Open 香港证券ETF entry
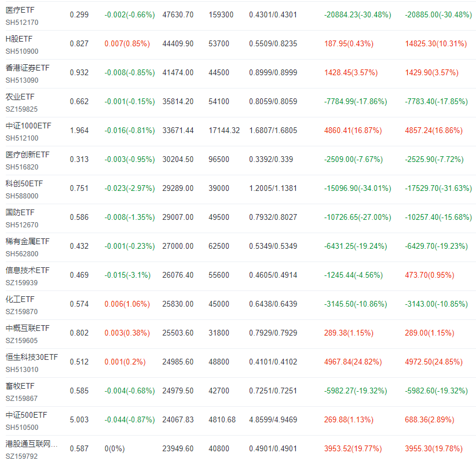The height and width of the screenshot is (464, 476). pos(27,68)
